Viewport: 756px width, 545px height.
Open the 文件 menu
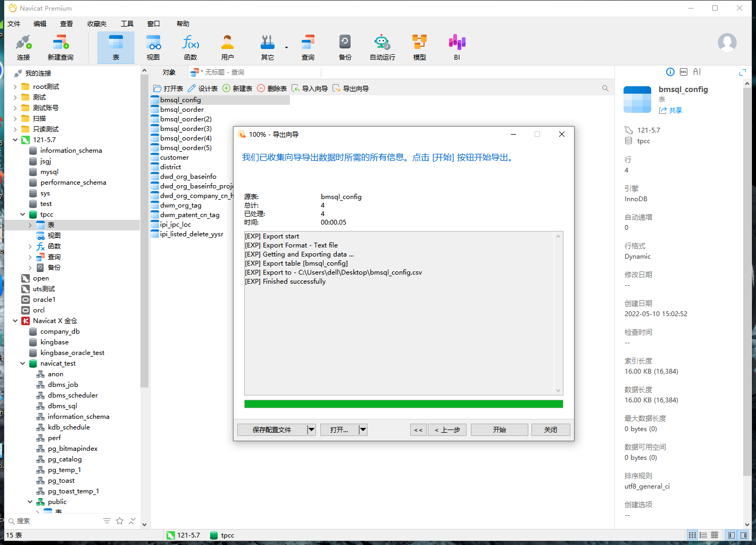coord(14,23)
